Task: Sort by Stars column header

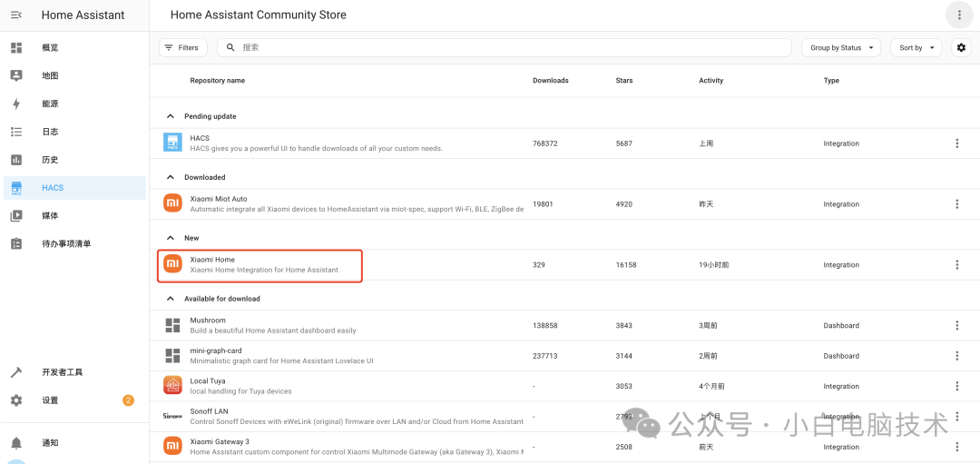Action: (x=624, y=81)
